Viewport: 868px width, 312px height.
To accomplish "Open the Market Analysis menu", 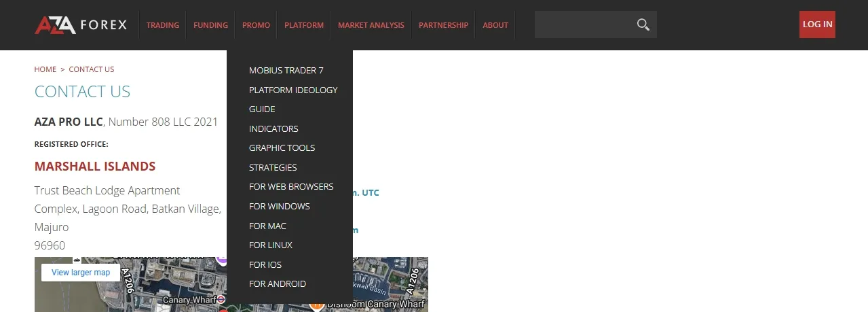I will (371, 25).
